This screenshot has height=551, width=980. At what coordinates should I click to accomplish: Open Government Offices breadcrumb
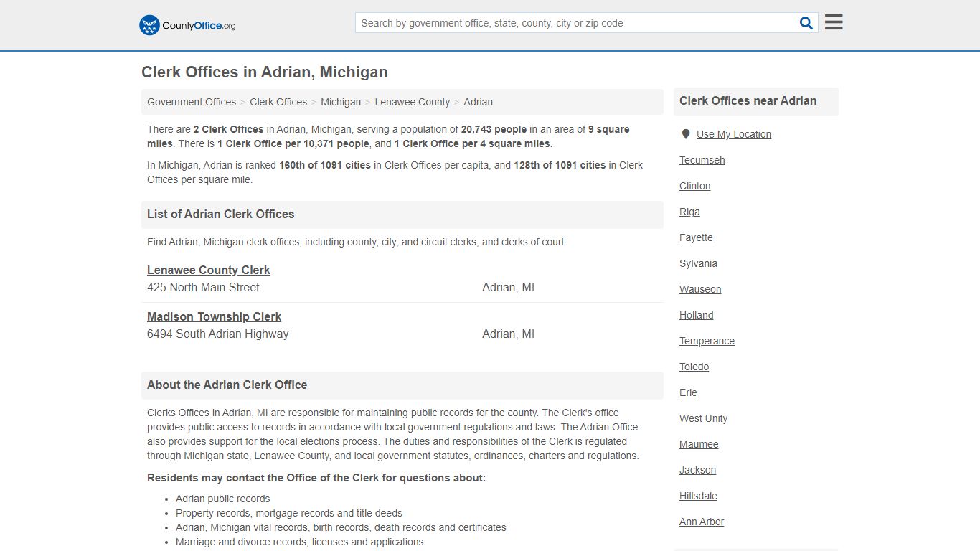[x=192, y=102]
